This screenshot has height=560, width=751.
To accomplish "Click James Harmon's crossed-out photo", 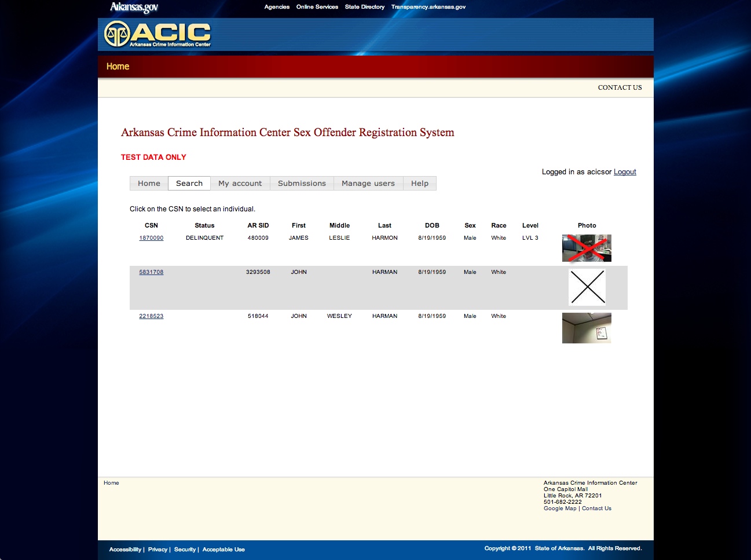I will (587, 248).
